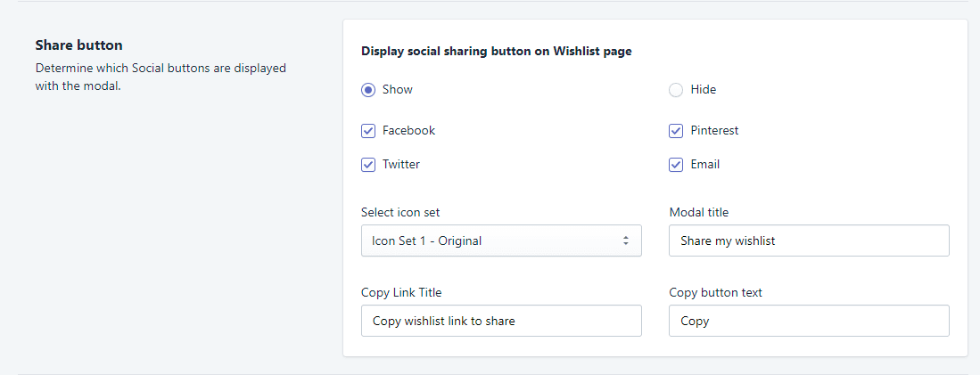The image size is (980, 375).
Task: Select the Show radio button
Action: click(x=368, y=90)
